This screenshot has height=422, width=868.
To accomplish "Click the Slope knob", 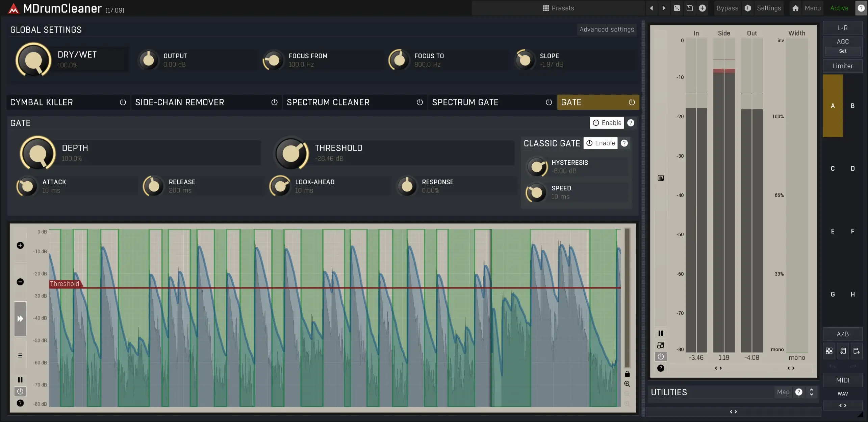I will coord(525,60).
